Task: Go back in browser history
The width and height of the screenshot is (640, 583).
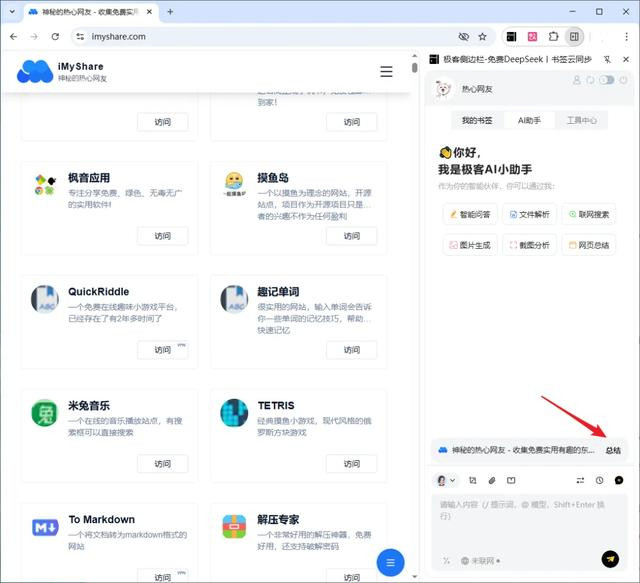Action: [13, 37]
